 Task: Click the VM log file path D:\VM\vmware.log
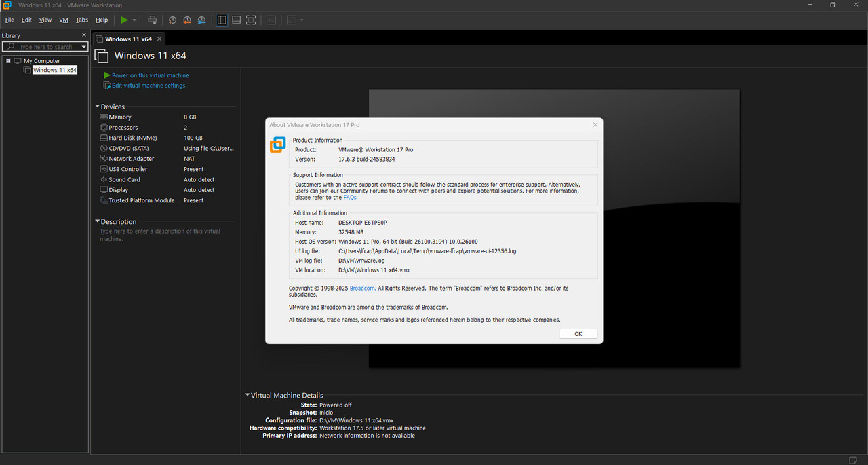click(x=361, y=261)
